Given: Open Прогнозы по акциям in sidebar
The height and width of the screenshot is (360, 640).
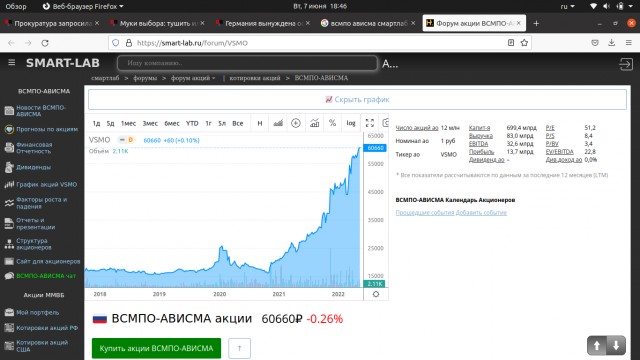Looking at the screenshot, I should click(47, 129).
